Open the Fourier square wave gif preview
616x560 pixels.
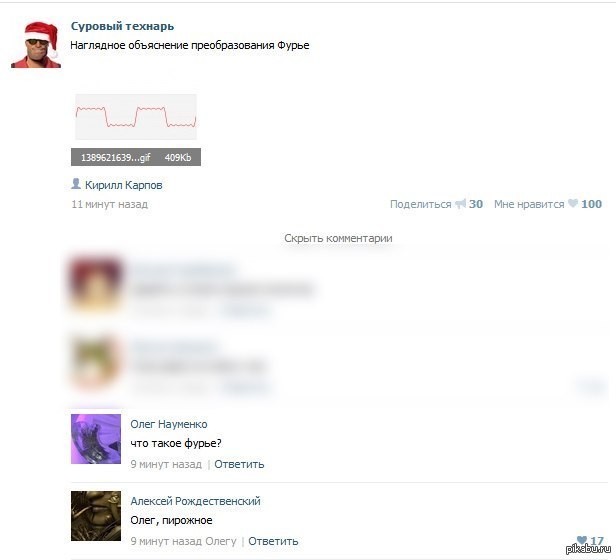pos(136,117)
